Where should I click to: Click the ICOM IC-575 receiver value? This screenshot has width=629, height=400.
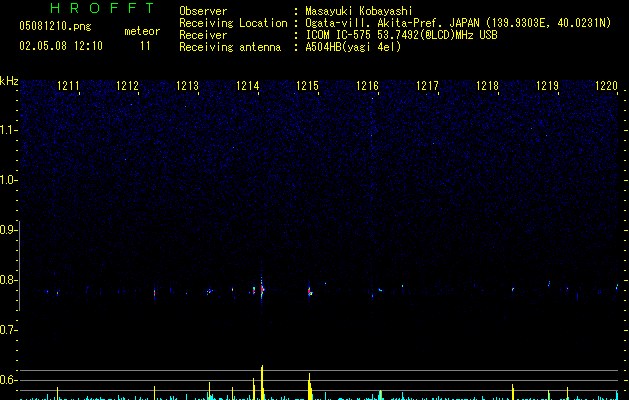pos(401,35)
